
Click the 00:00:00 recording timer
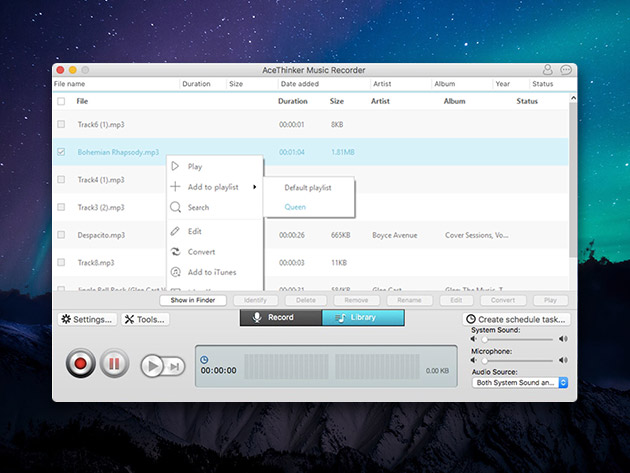(219, 371)
